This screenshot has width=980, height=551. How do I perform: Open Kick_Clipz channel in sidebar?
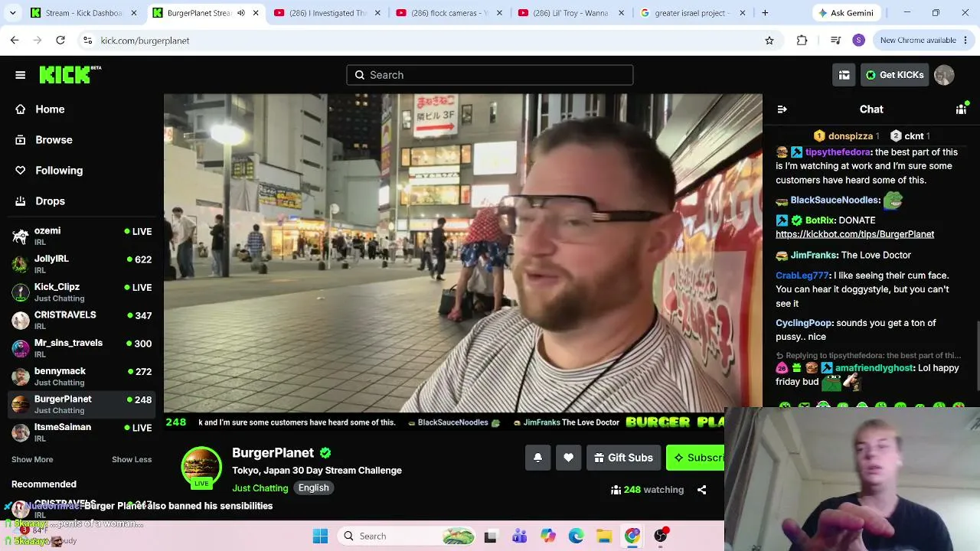82,292
